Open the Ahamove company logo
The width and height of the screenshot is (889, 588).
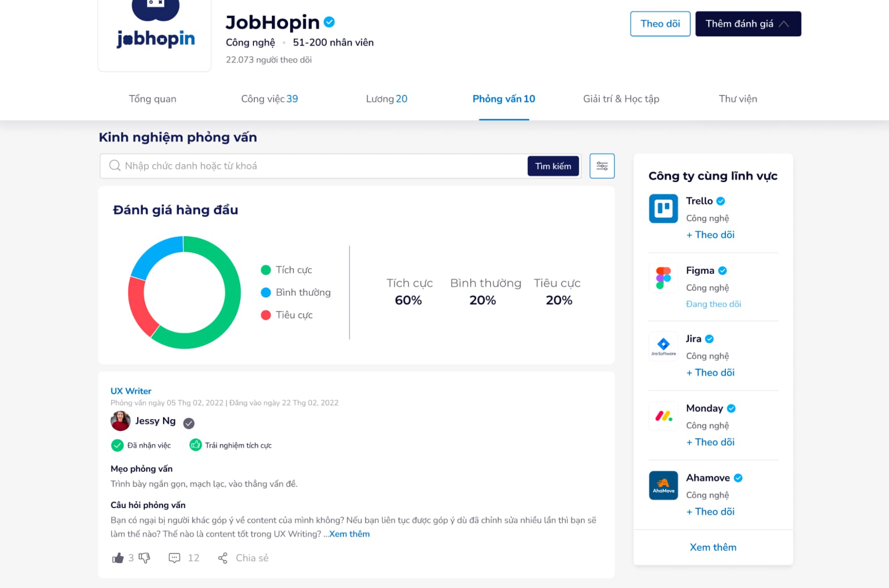coord(663,486)
